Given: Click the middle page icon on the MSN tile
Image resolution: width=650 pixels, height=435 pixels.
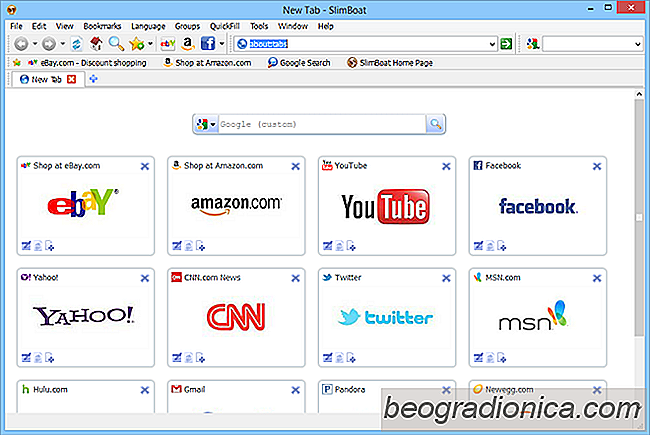Looking at the screenshot, I should [490, 357].
